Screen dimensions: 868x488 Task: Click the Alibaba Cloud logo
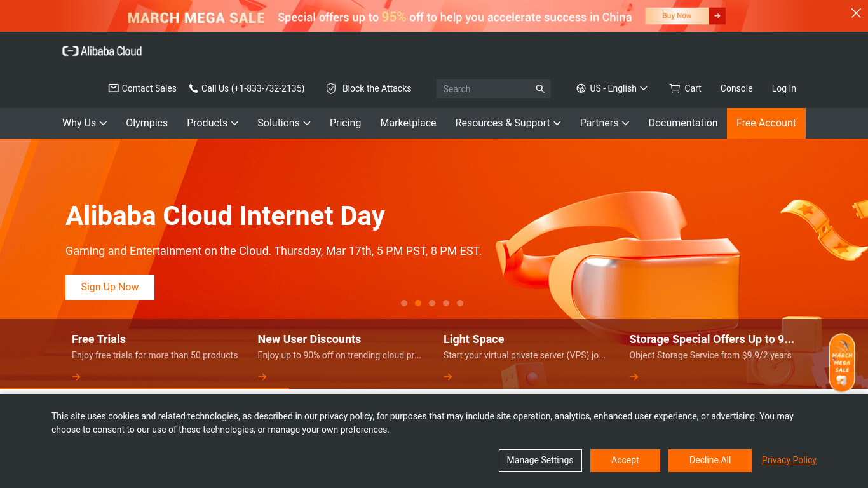(x=102, y=51)
